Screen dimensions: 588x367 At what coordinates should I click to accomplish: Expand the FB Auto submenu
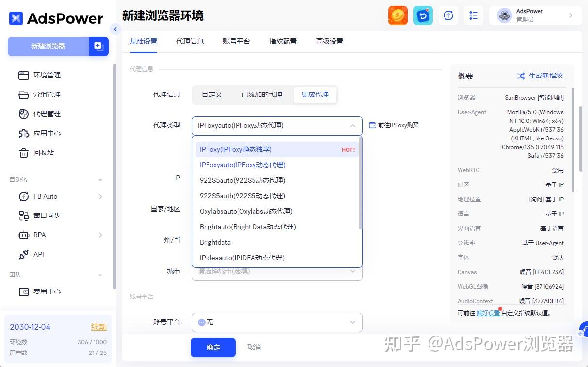point(100,196)
